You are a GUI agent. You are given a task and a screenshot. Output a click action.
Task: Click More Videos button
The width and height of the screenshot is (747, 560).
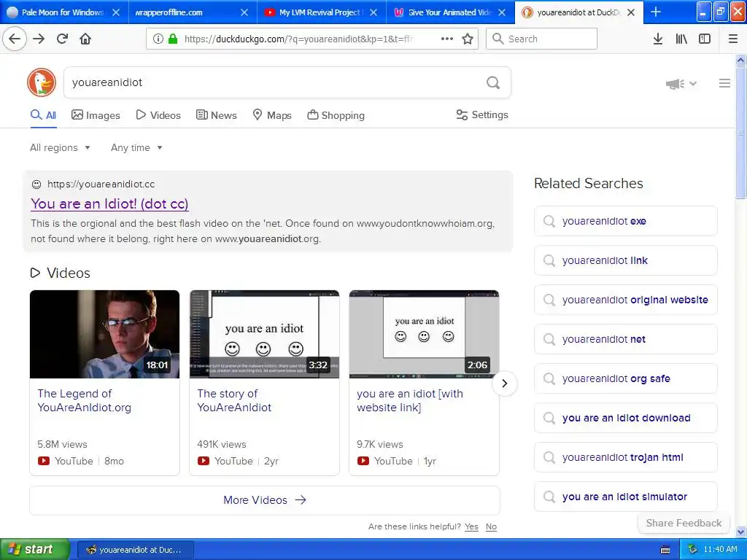(265, 500)
